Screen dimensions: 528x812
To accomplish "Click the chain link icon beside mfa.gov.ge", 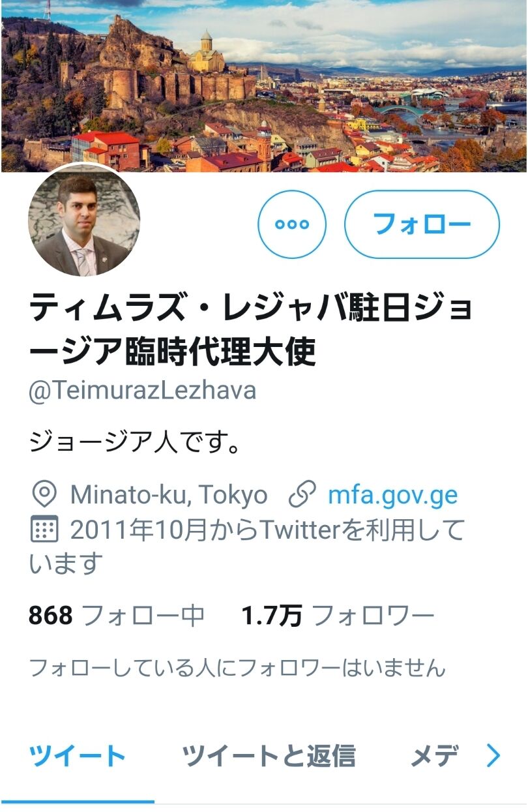I will 302,495.
